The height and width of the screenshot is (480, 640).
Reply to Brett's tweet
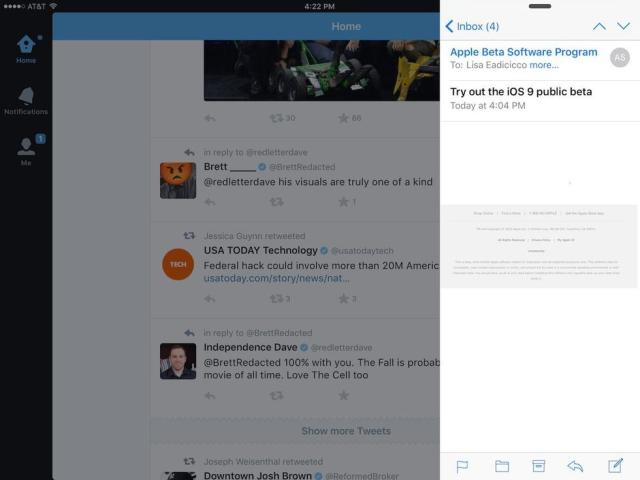(x=210, y=202)
